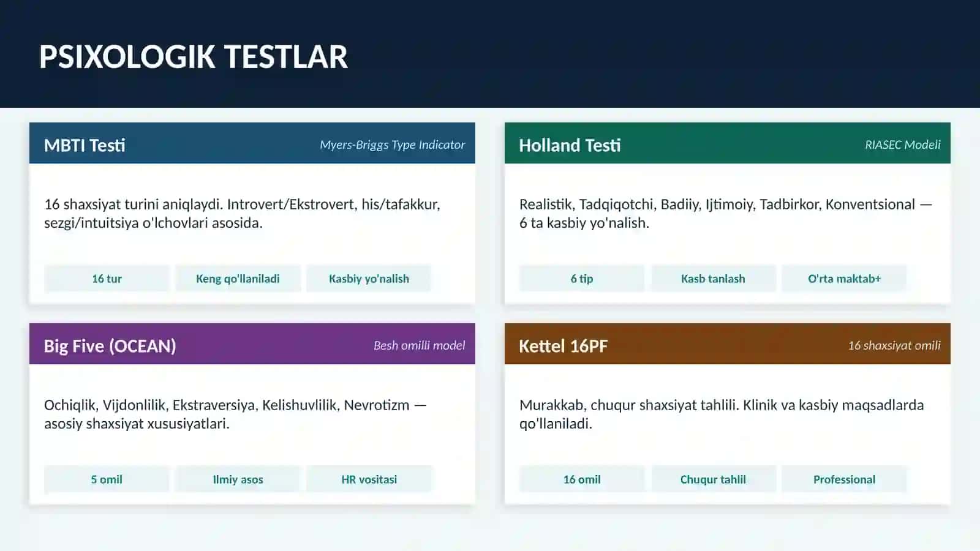
Task: Click the Holland description starting 'Realistik, Tadqiqotchi'
Action: [726, 213]
